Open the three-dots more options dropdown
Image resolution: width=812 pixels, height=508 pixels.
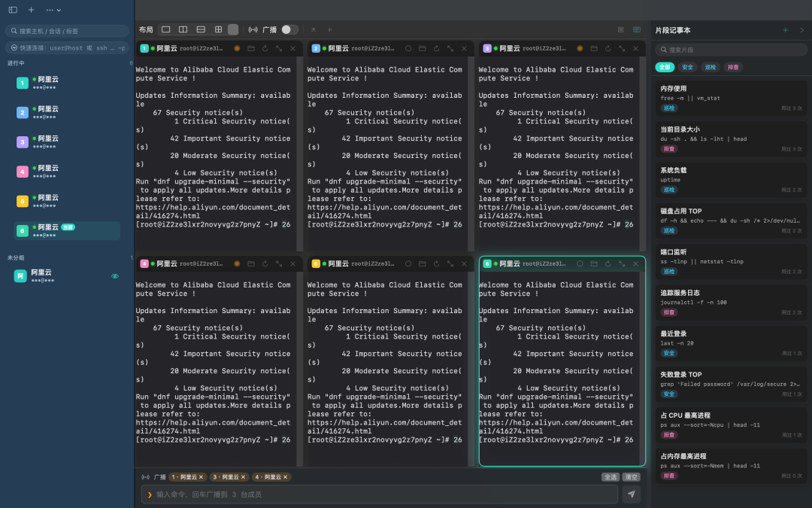click(53, 10)
